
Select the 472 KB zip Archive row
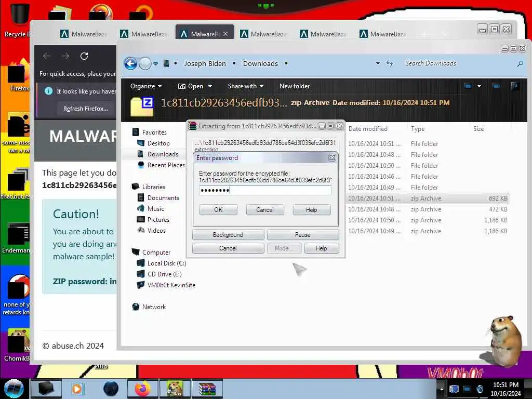point(428,209)
